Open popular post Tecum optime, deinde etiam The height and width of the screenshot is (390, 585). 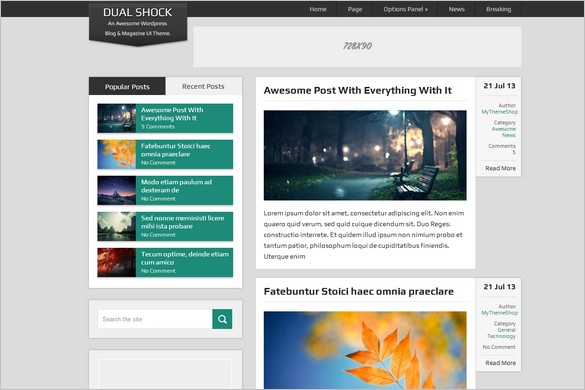[x=185, y=258]
